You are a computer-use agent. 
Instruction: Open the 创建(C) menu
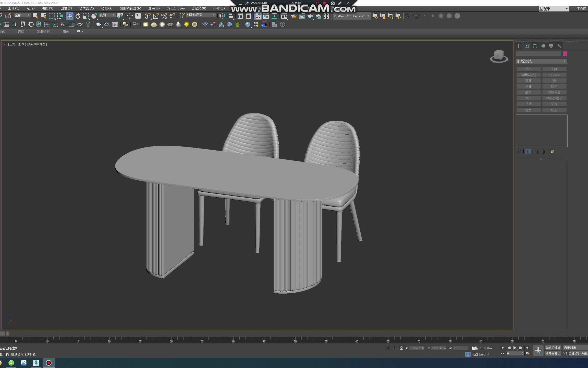66,8
